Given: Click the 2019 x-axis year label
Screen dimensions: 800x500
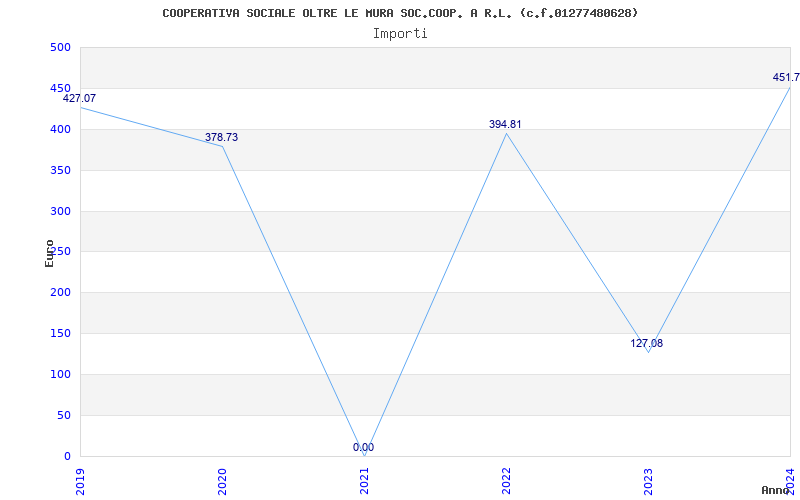Looking at the screenshot, I should (x=81, y=481).
